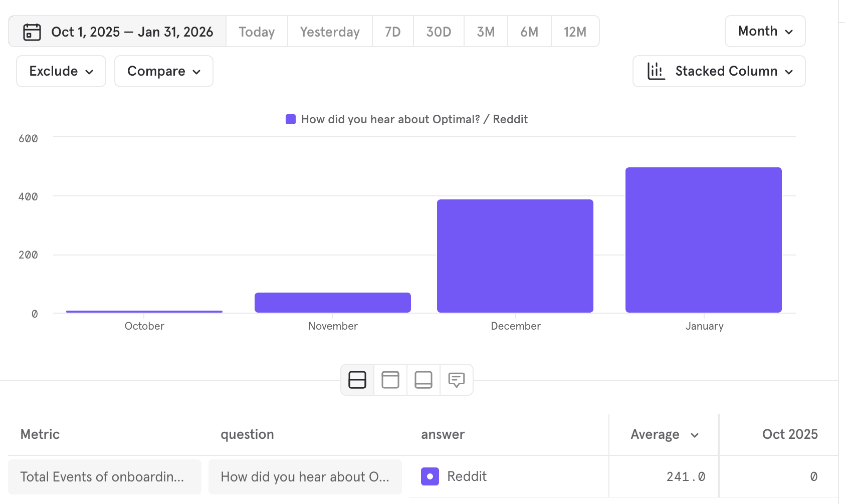Click the question column header
The width and height of the screenshot is (845, 504).
pos(247,434)
